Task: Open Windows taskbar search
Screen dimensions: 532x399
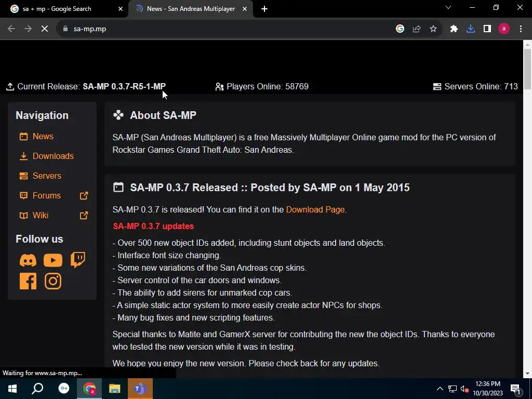Action: 37,389
